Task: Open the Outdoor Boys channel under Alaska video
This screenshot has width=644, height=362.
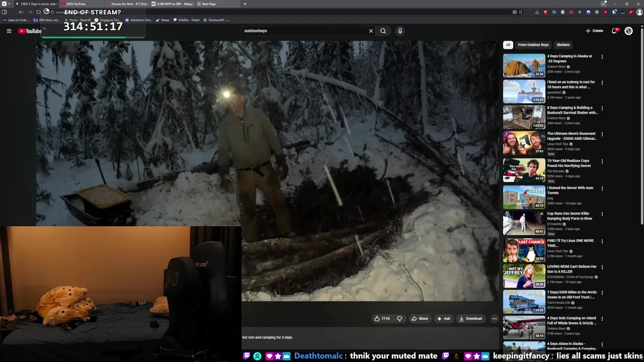Action: click(x=556, y=66)
